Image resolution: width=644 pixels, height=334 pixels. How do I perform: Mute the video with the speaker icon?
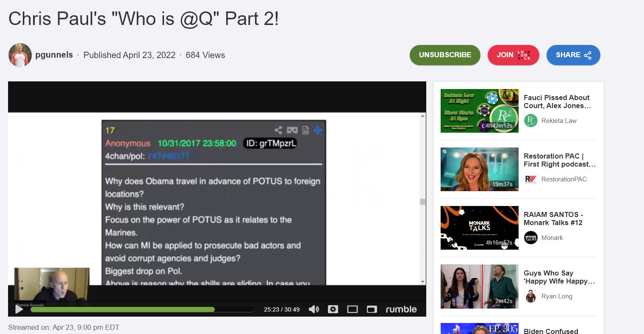314,309
